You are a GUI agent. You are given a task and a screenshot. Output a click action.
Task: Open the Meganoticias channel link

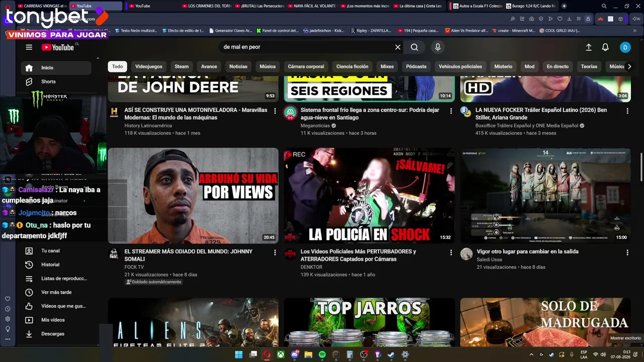point(315,126)
